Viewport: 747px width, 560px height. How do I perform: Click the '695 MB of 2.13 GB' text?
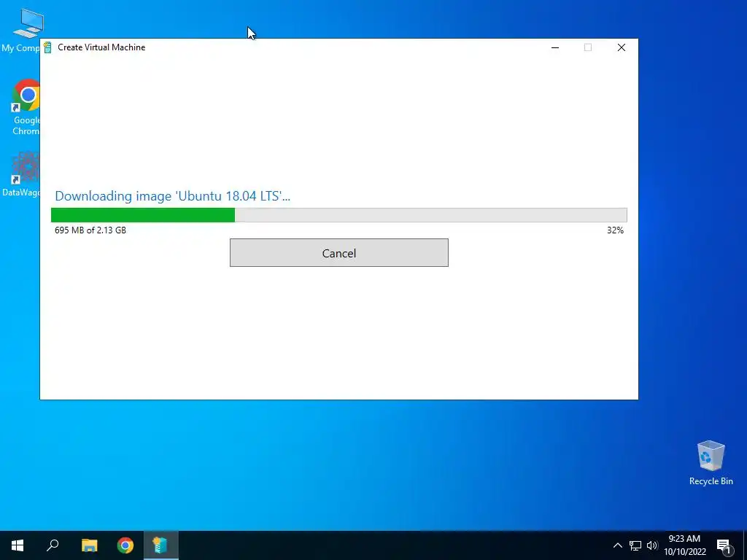point(90,230)
